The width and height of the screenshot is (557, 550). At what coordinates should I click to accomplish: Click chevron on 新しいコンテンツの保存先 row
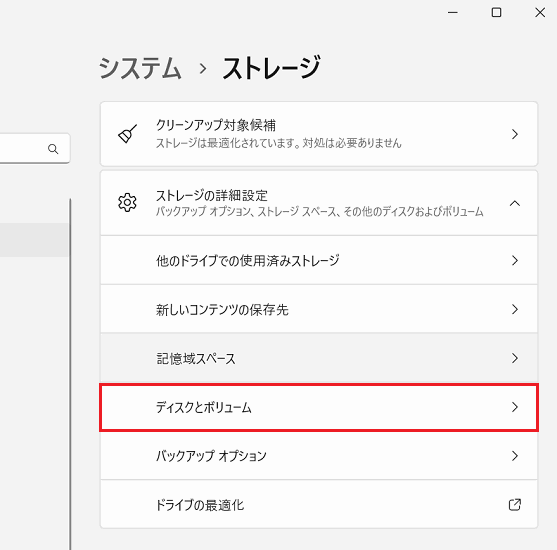point(515,309)
